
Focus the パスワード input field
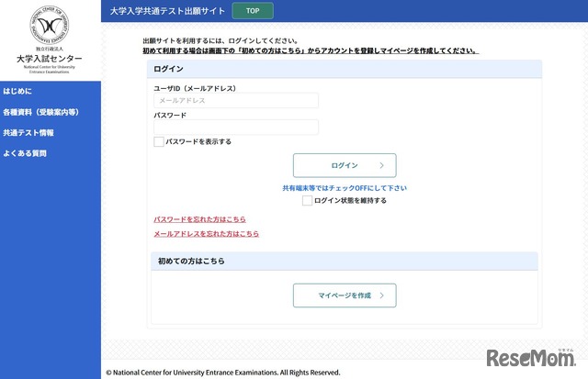tap(236, 127)
